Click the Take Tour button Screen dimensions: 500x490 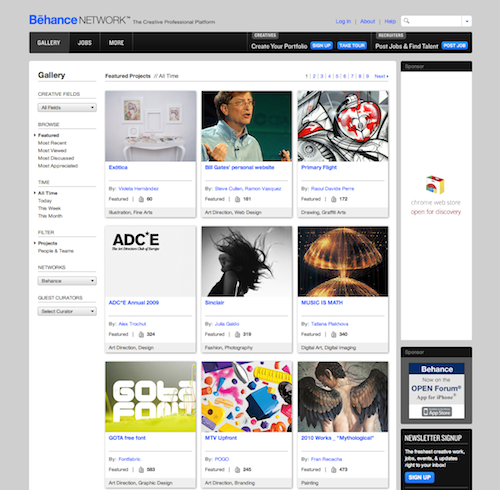[x=352, y=46]
